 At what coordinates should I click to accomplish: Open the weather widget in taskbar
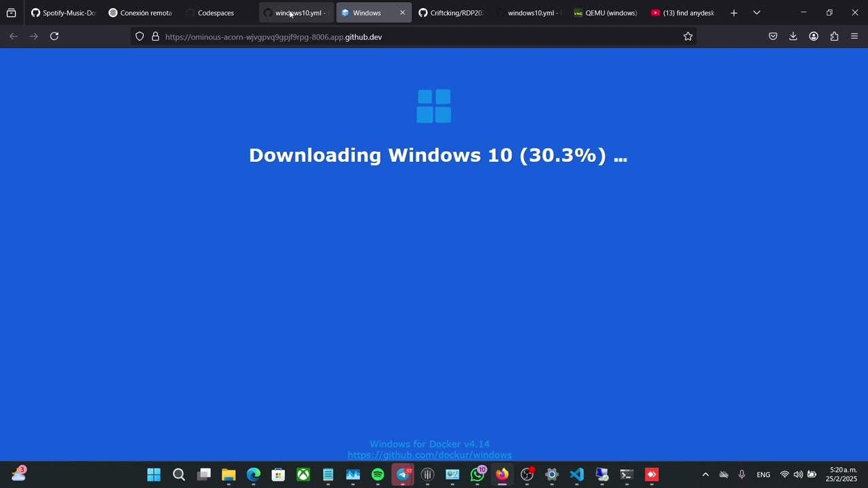click(x=18, y=474)
